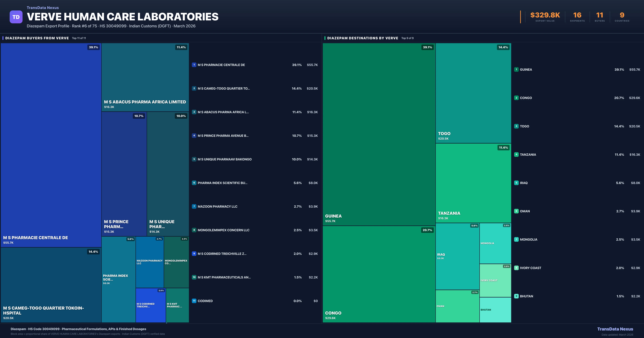The width and height of the screenshot is (644, 338).
Task: Click the M S Abacus Pharma Africa Limited tile
Action: [x=145, y=77]
